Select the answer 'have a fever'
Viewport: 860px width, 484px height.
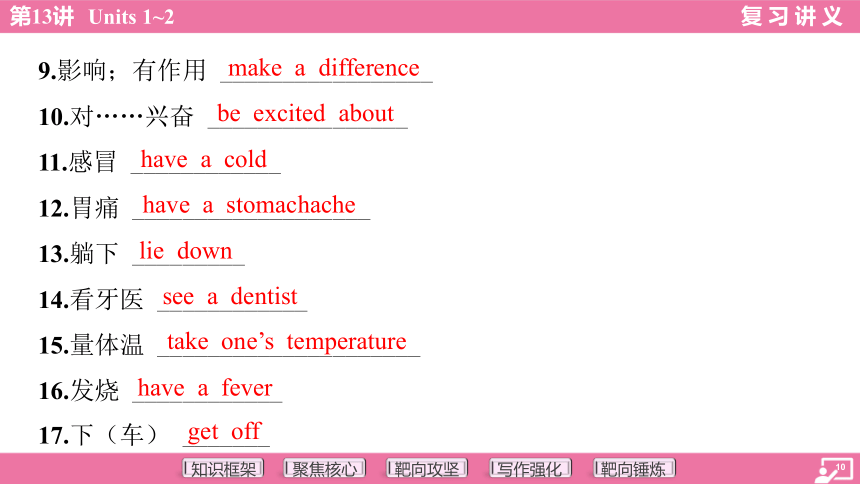205,388
